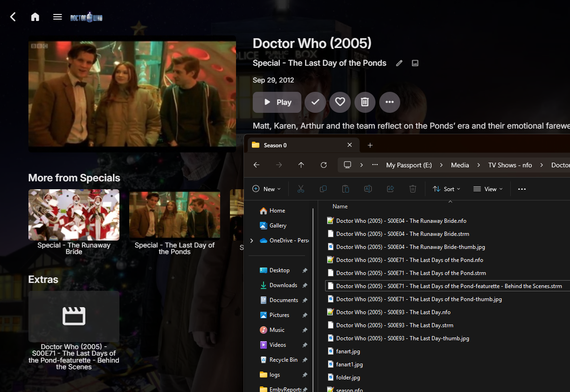This screenshot has width=570, height=392.
Task: Play The Last Day of the Ponds
Action: coord(277,102)
